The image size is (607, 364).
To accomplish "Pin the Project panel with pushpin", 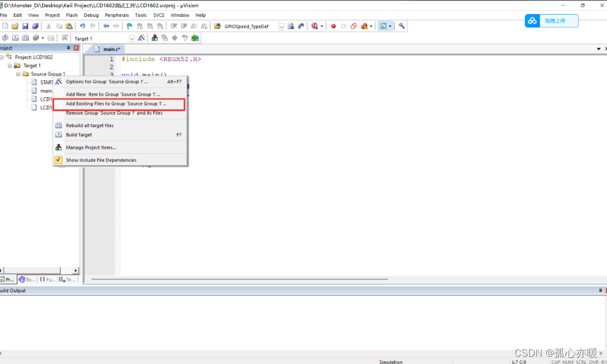I will point(68,48).
